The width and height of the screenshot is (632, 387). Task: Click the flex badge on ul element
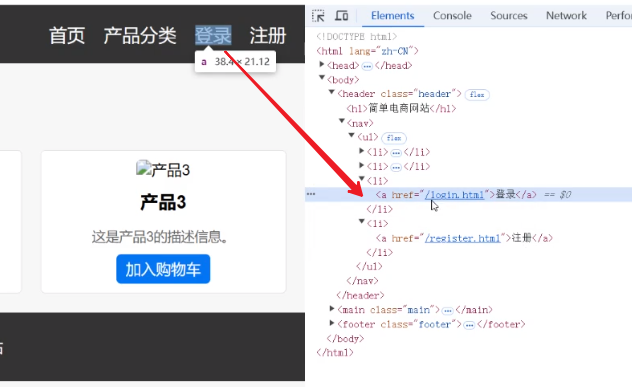click(394, 138)
